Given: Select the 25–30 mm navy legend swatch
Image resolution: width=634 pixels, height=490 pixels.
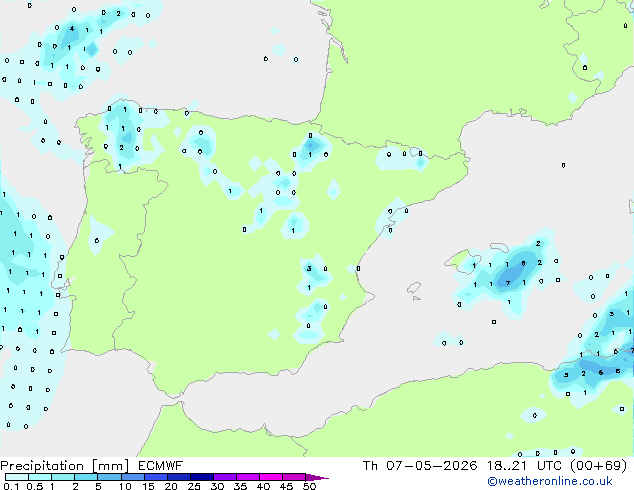Looking at the screenshot, I should coord(202,477).
